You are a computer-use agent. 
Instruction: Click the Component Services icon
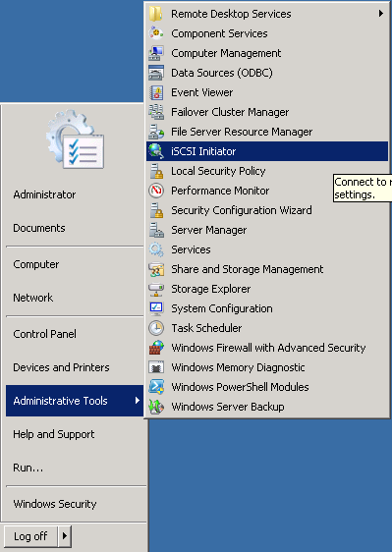[x=156, y=33]
